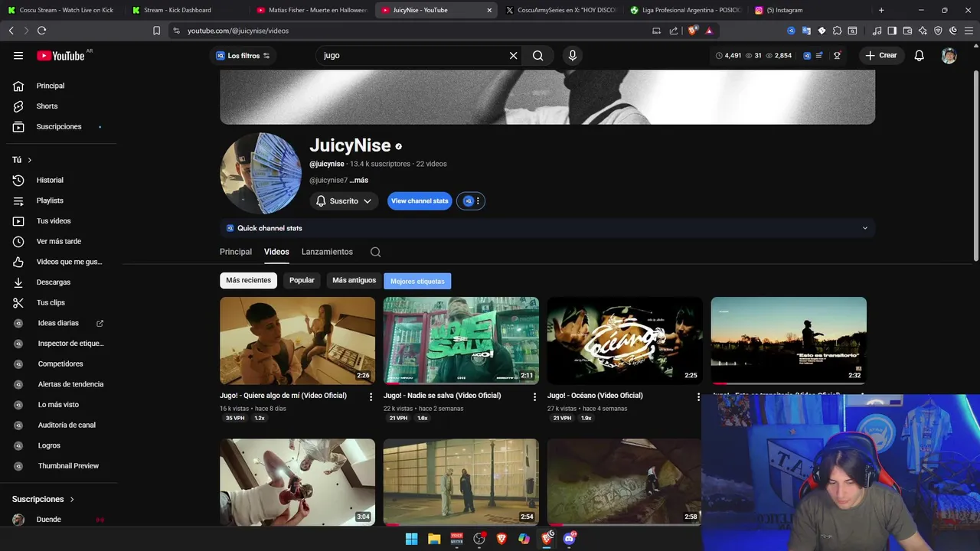Open the music note playlist icon

click(x=875, y=31)
